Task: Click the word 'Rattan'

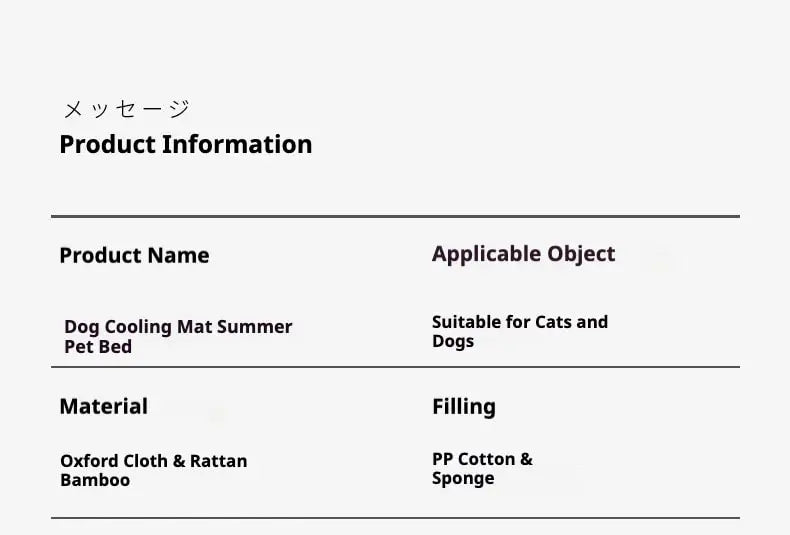Action: pyautogui.click(x=218, y=461)
